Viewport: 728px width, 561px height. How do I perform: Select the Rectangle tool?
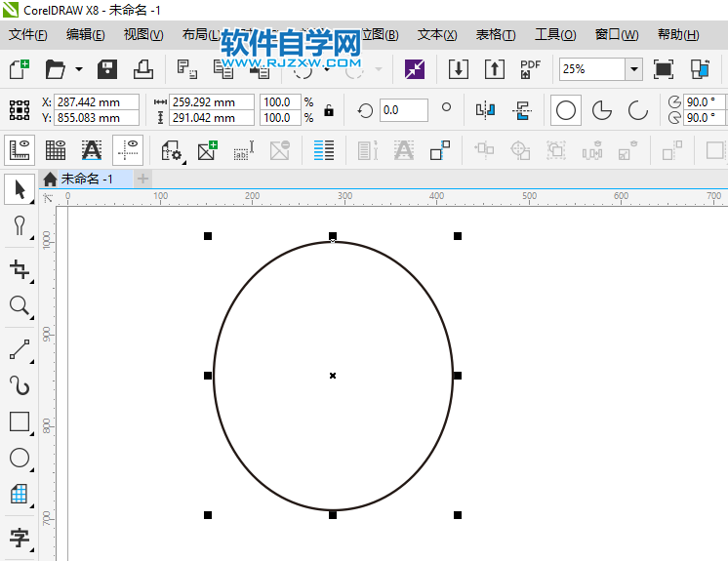[19, 421]
